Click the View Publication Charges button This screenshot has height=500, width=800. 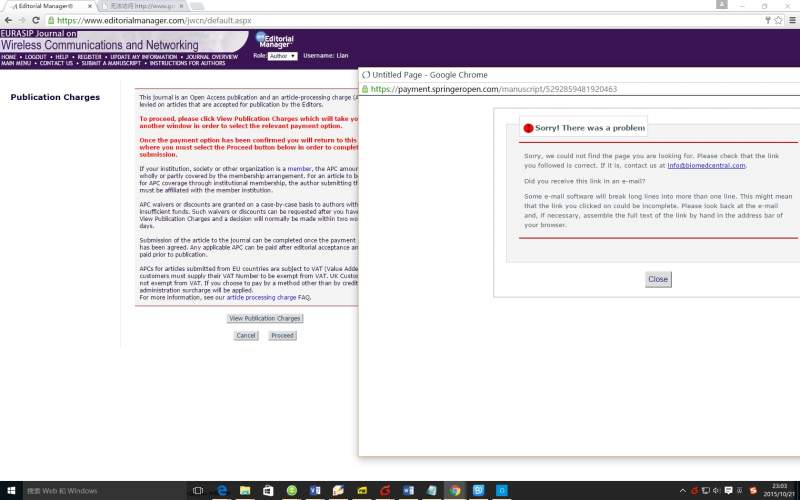coord(265,318)
